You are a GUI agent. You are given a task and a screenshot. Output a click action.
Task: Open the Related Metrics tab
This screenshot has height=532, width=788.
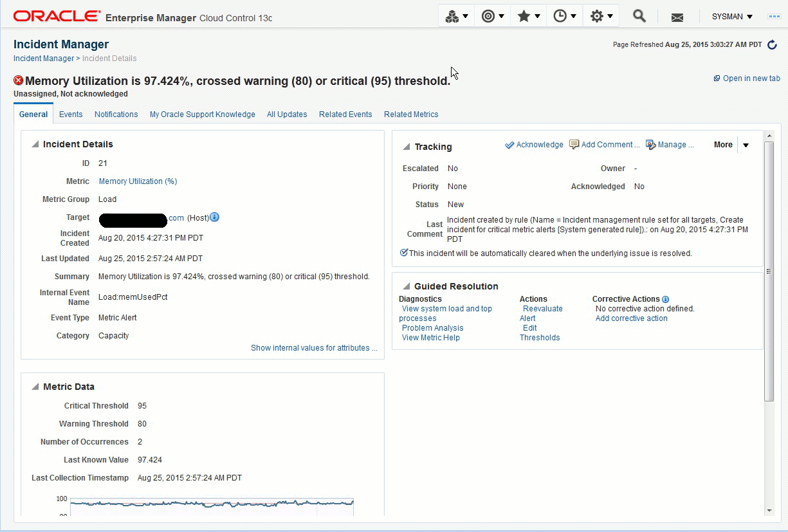411,115
